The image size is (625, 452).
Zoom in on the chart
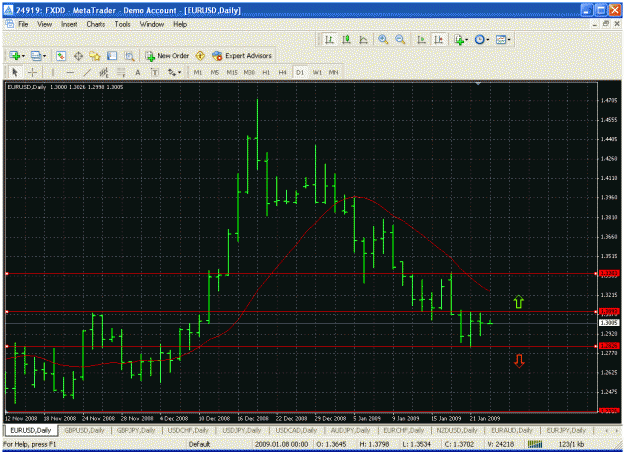383,39
